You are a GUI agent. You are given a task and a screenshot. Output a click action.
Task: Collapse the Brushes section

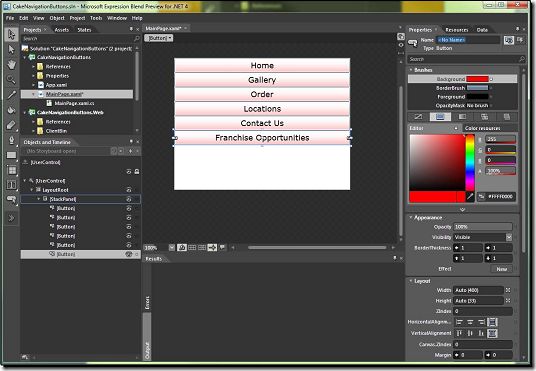click(411, 70)
